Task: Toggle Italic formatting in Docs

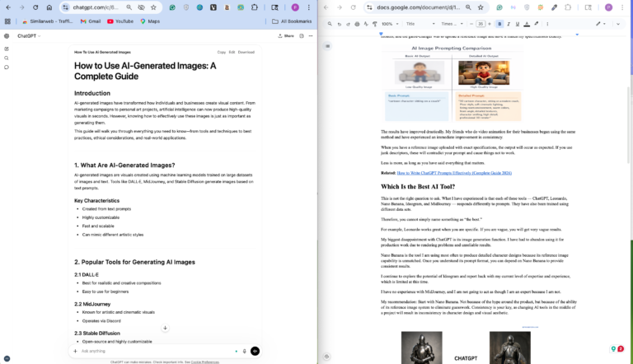Action: tap(509, 24)
